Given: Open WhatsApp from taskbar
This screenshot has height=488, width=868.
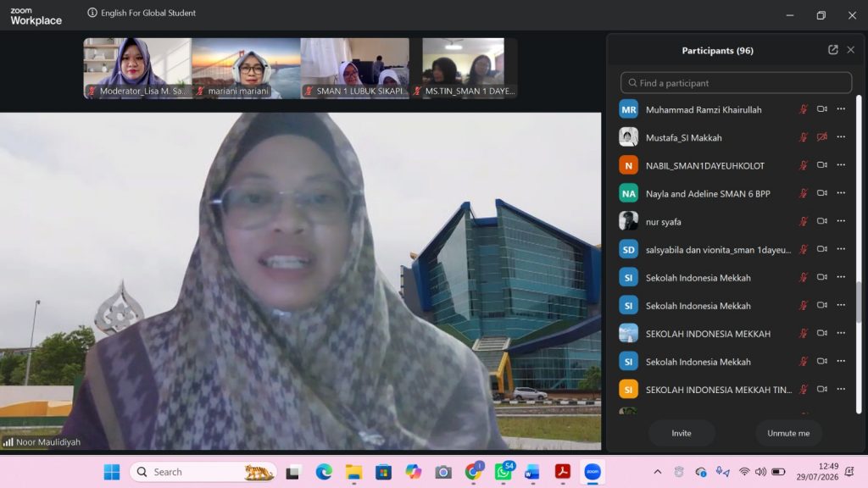Looking at the screenshot, I should coord(504,472).
